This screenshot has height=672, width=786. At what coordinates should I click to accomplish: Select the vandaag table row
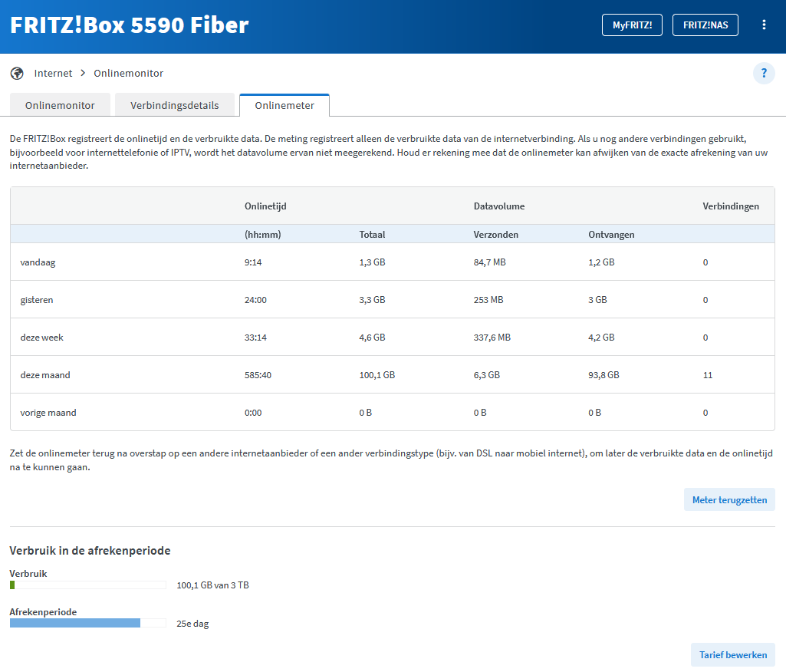pyautogui.click(x=392, y=262)
